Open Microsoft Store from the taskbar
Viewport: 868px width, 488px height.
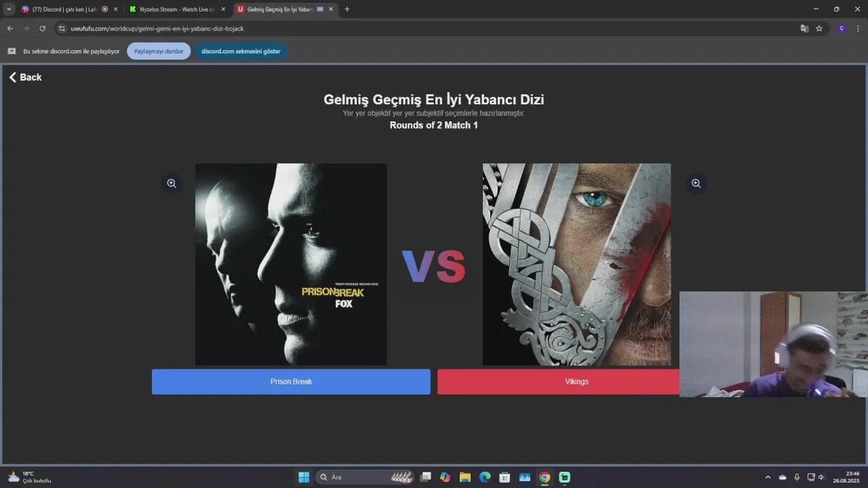(505, 477)
